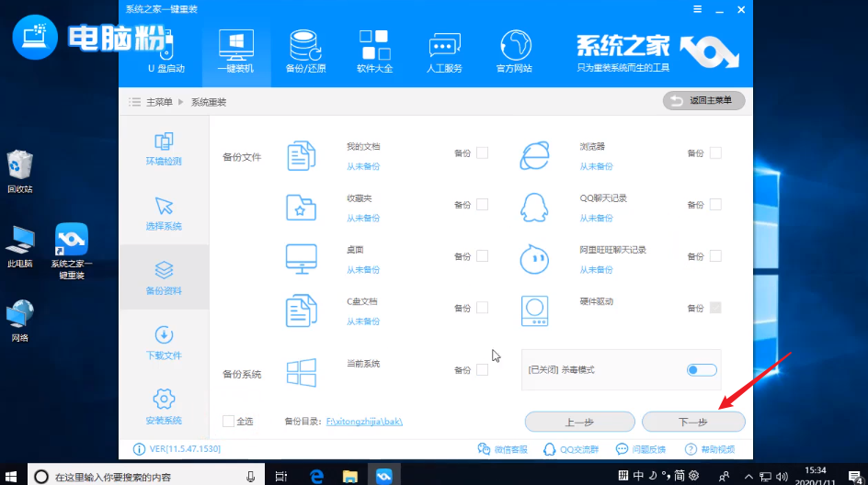Click 主菜单 in breadcrumb
Screen dimensions: 868x485
point(159,102)
